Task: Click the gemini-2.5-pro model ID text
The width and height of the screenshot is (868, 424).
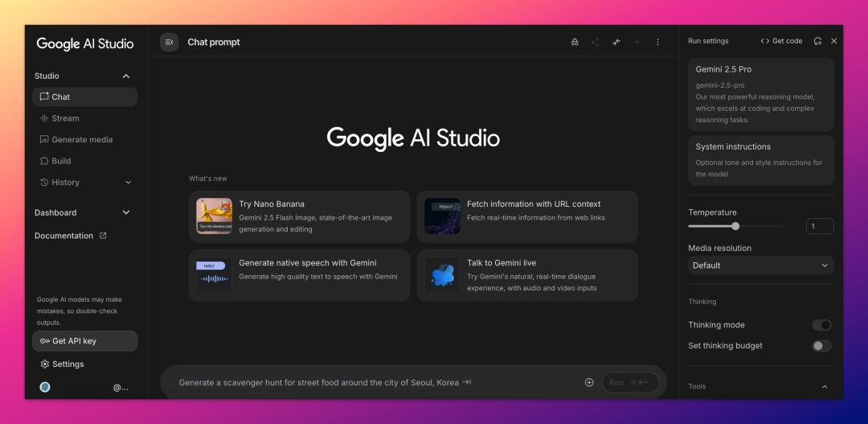Action: (720, 85)
